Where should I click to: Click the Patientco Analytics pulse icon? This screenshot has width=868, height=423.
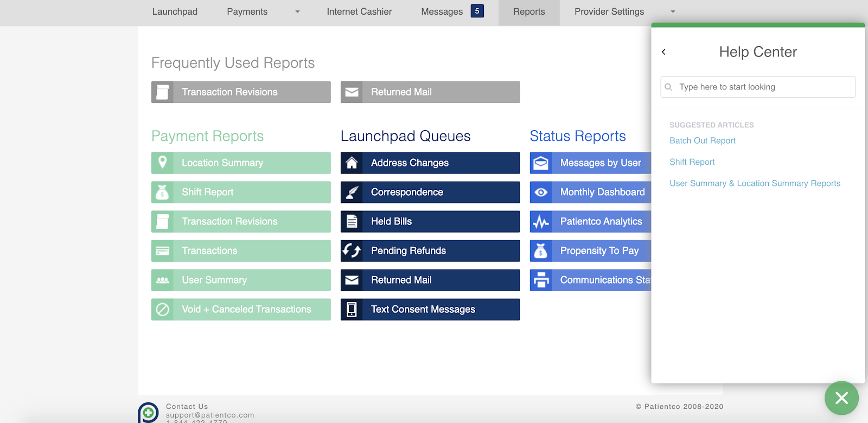pyautogui.click(x=541, y=221)
